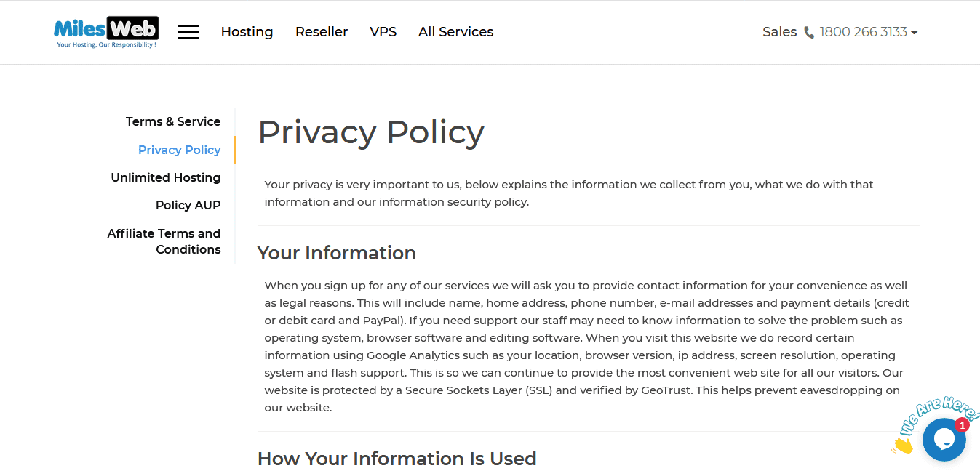Go to Terms & Service page
The width and height of the screenshot is (980, 471).
tap(173, 121)
